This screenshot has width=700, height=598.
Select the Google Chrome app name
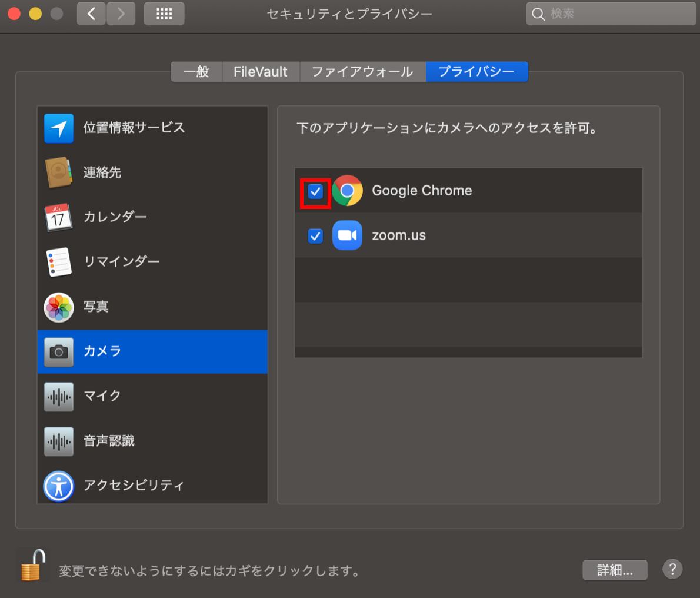422,191
